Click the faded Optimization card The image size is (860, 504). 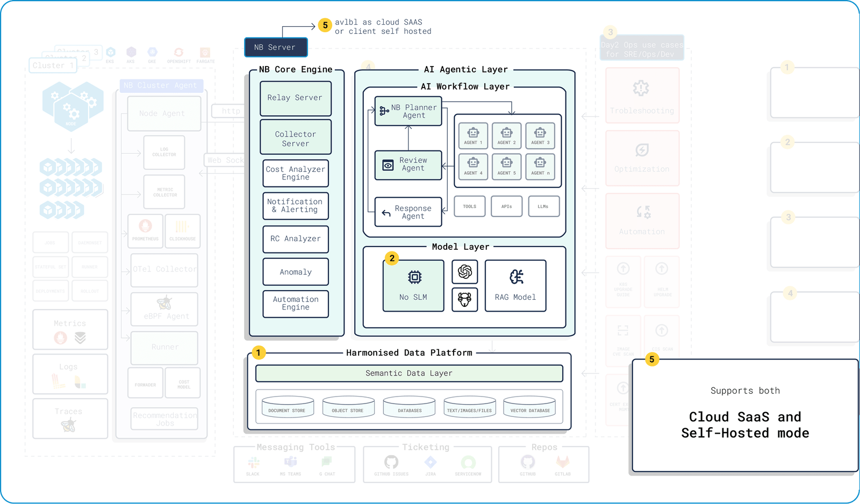click(642, 158)
